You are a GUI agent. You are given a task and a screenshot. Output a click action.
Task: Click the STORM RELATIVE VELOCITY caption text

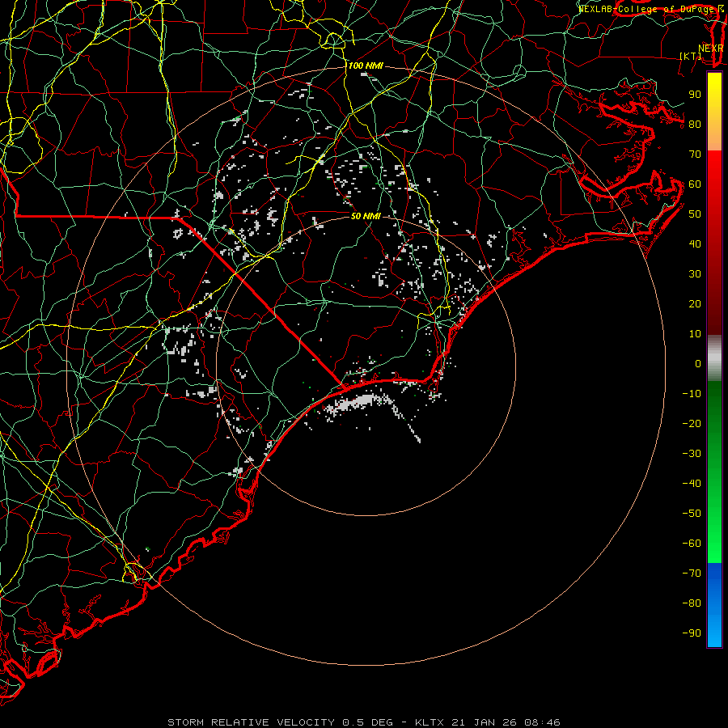(251, 722)
